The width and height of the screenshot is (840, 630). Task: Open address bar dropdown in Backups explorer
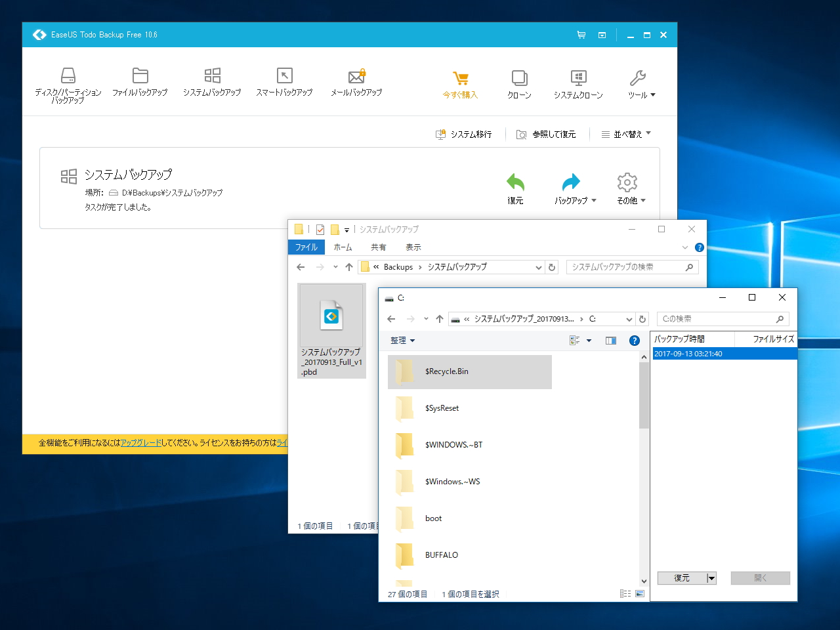click(x=539, y=267)
